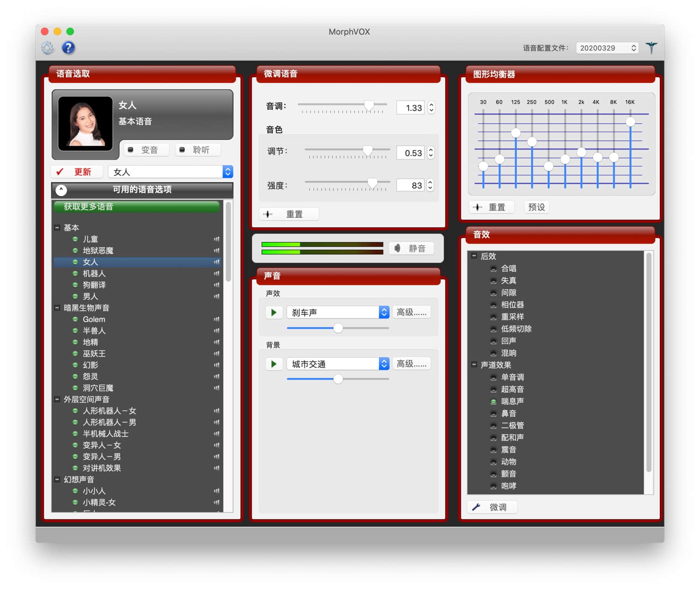Toggle the 聆听 listen button
The image size is (700, 590).
pyautogui.click(x=196, y=150)
